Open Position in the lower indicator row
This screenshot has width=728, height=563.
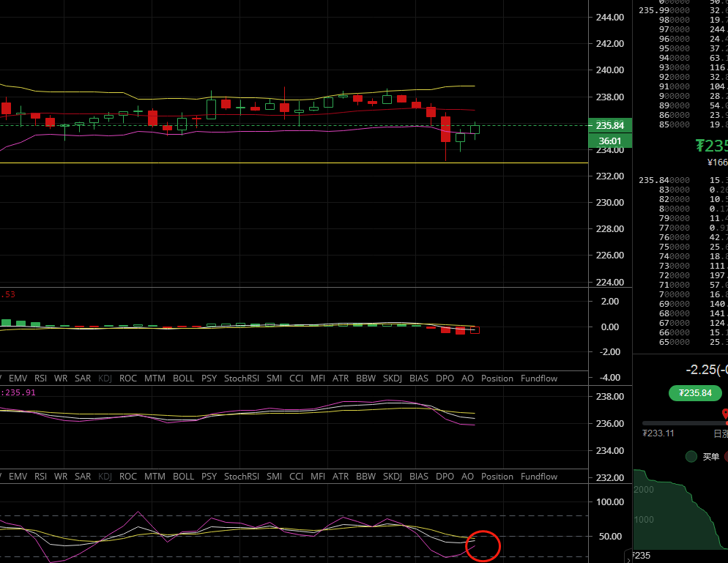pos(497,477)
